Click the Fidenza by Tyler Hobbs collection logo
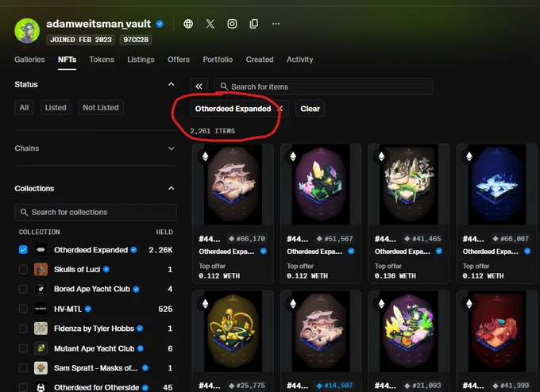This screenshot has width=540, height=392. tap(40, 329)
